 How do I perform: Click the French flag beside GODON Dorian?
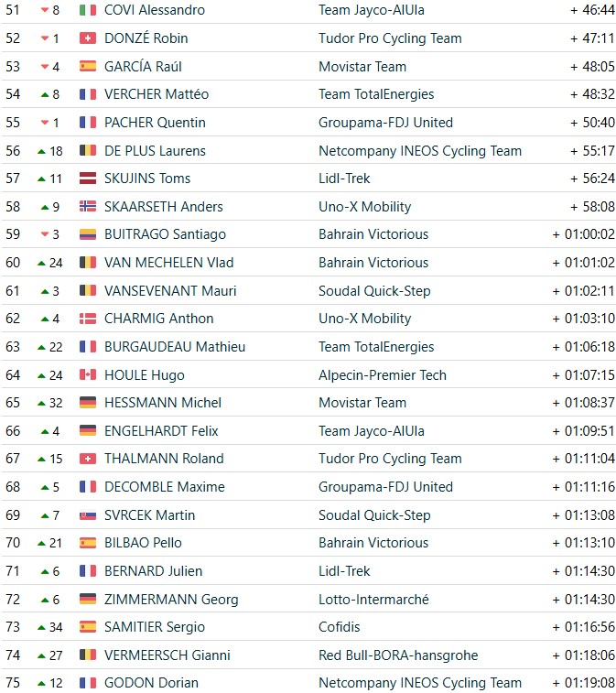[88, 683]
